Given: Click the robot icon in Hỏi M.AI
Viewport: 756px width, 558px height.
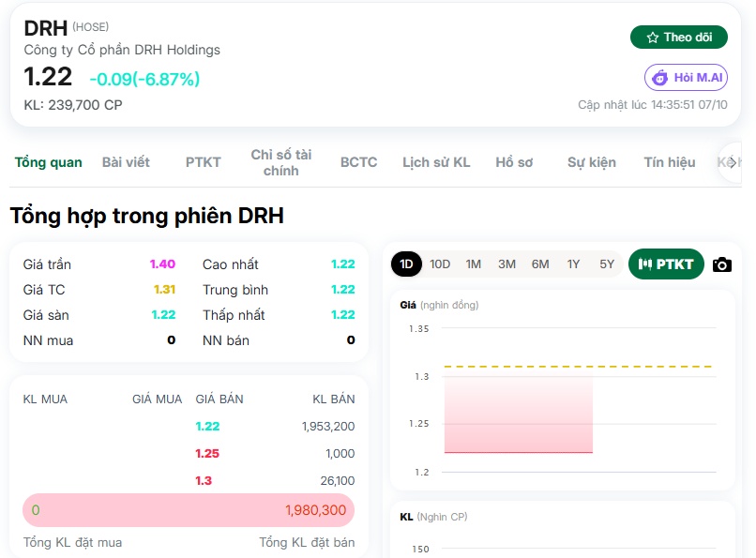Looking at the screenshot, I should 660,78.
